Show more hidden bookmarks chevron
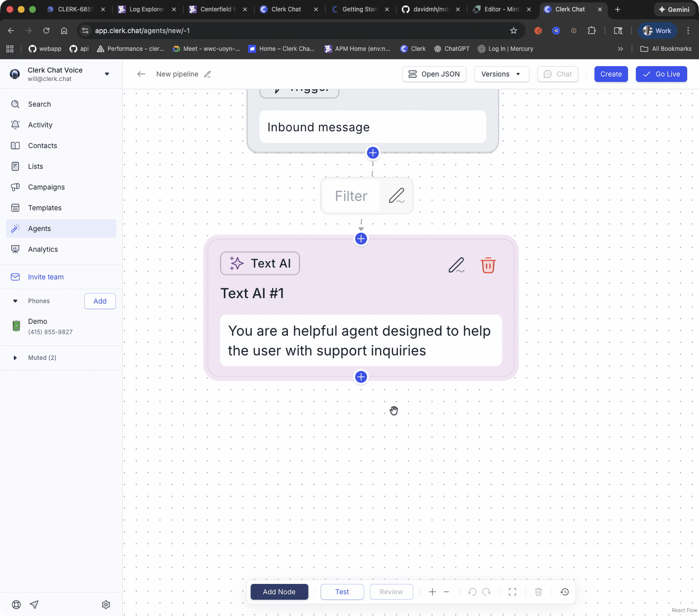Image resolution: width=699 pixels, height=616 pixels. [x=620, y=49]
